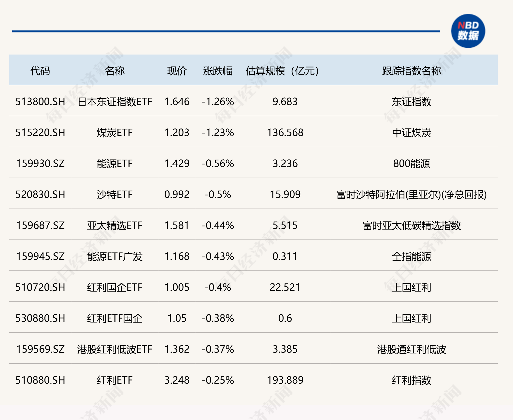Screen dimensions: 513x420
Task: Click the 能源ETF广发 name cell
Action: tap(115, 256)
